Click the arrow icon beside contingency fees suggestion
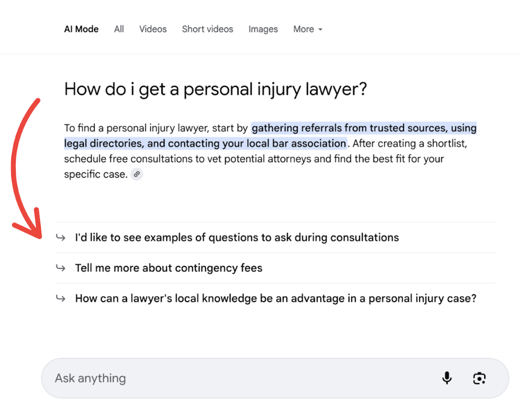This screenshot has width=520, height=420. tap(61, 268)
